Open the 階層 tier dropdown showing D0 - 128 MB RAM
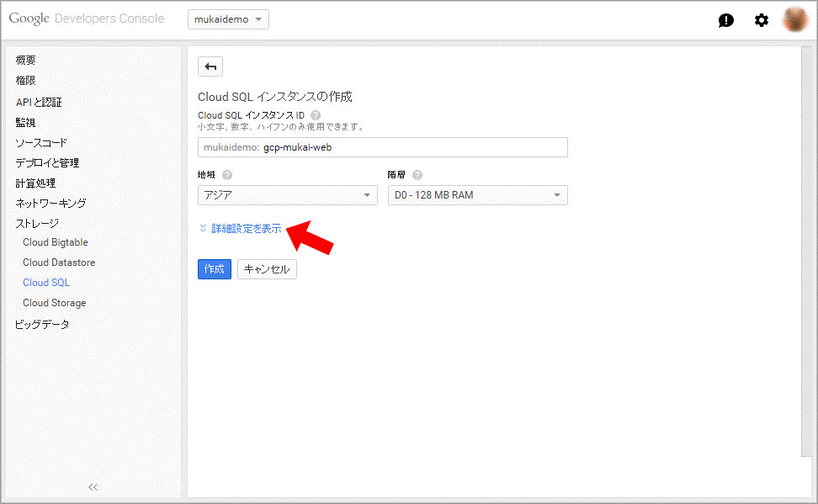The height and width of the screenshot is (504, 818). pos(477,195)
